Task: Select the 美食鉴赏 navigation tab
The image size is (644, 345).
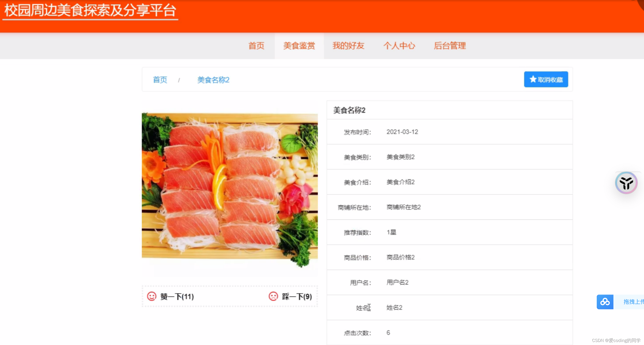Action: 299,46
